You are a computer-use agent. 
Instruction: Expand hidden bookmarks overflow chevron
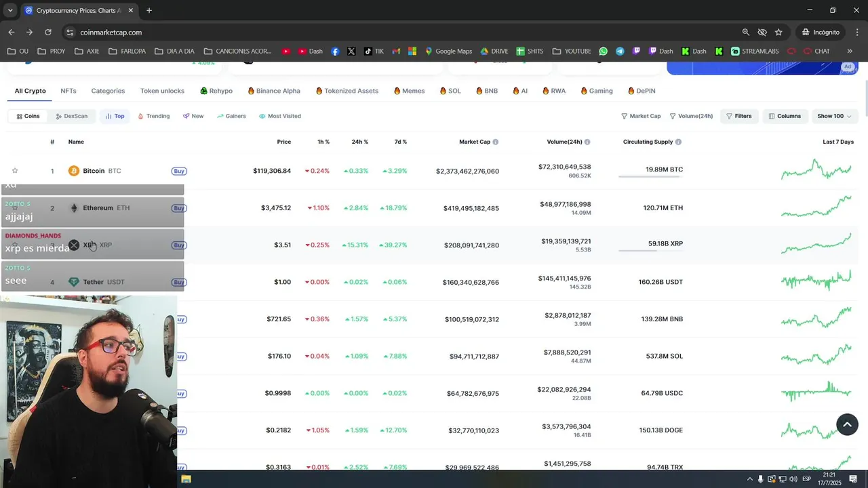[x=850, y=51]
